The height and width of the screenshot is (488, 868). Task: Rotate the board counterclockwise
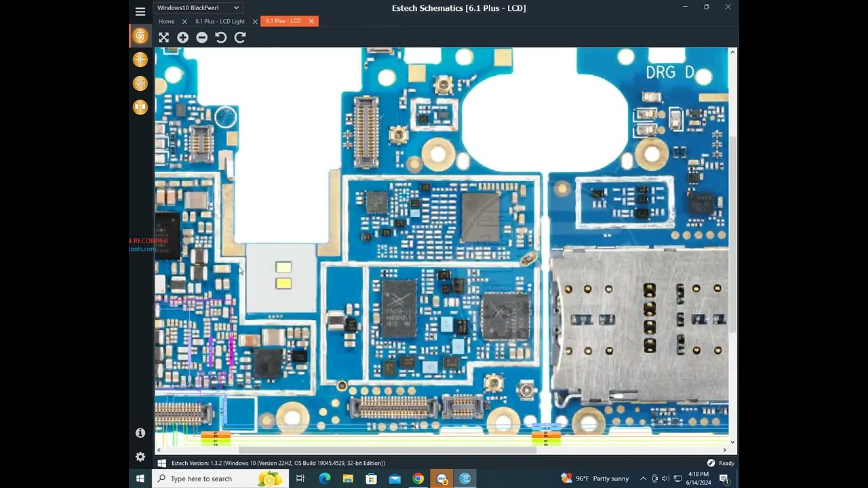pyautogui.click(x=220, y=38)
